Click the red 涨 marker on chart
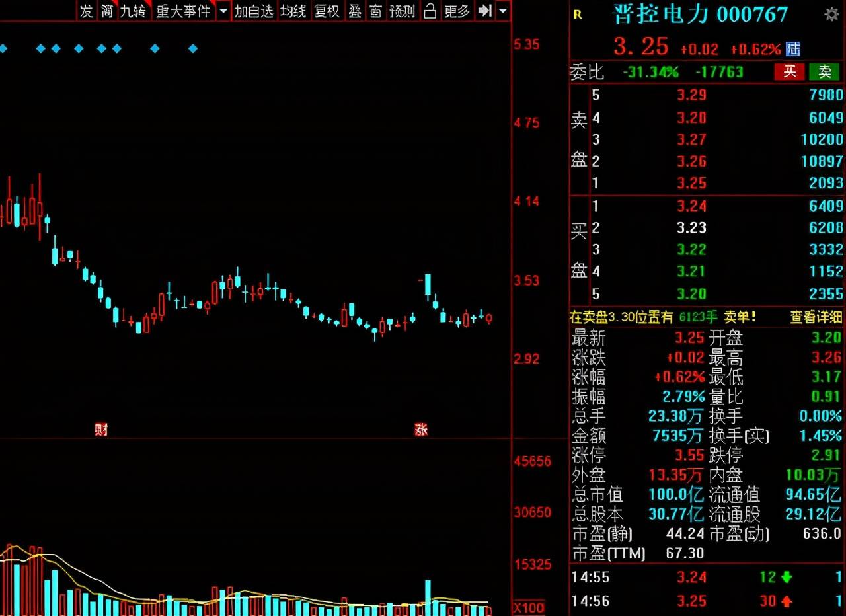846x616 pixels. [x=421, y=430]
